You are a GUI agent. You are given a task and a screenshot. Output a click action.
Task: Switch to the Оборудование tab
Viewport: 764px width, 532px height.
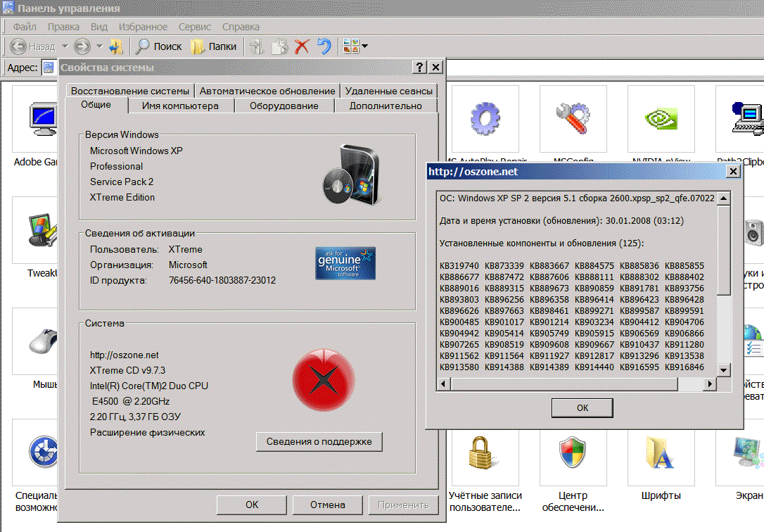(x=284, y=106)
